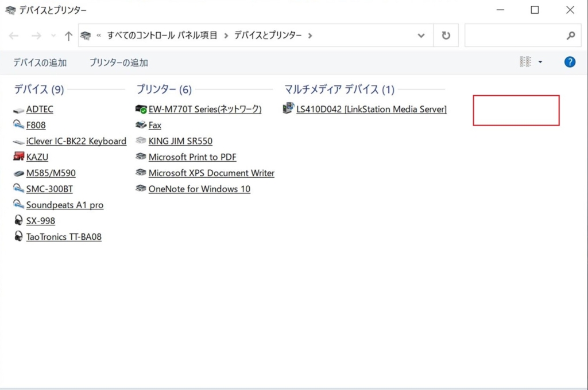Click デバイスの追加 in the command bar
Viewport: 588px width, 390px height.
[40, 63]
